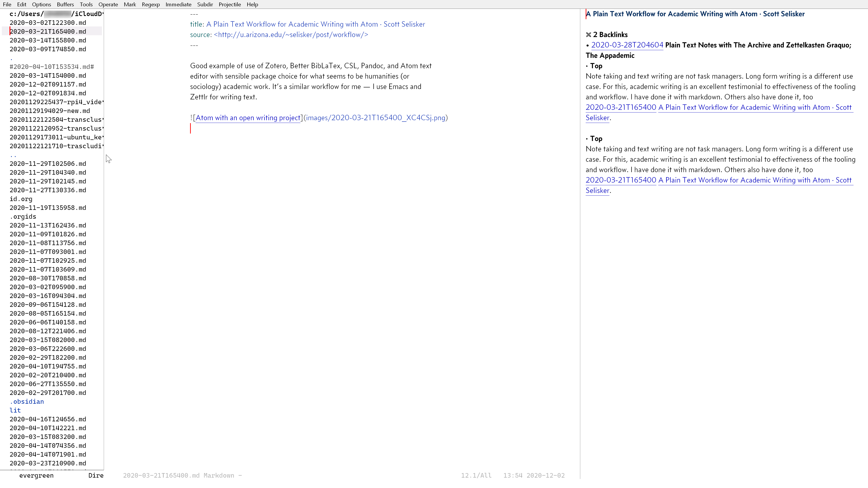The height and width of the screenshot is (488, 868).
Task: Select file 2020-03-02T122300.md in sidebar
Action: (x=47, y=23)
